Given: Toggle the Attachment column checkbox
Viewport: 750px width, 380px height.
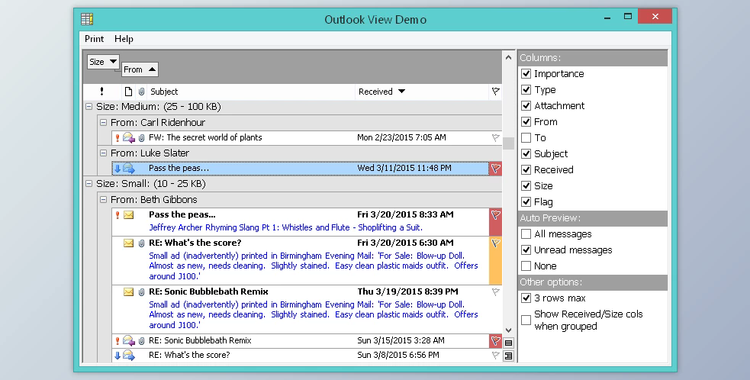Looking at the screenshot, I should [x=526, y=106].
